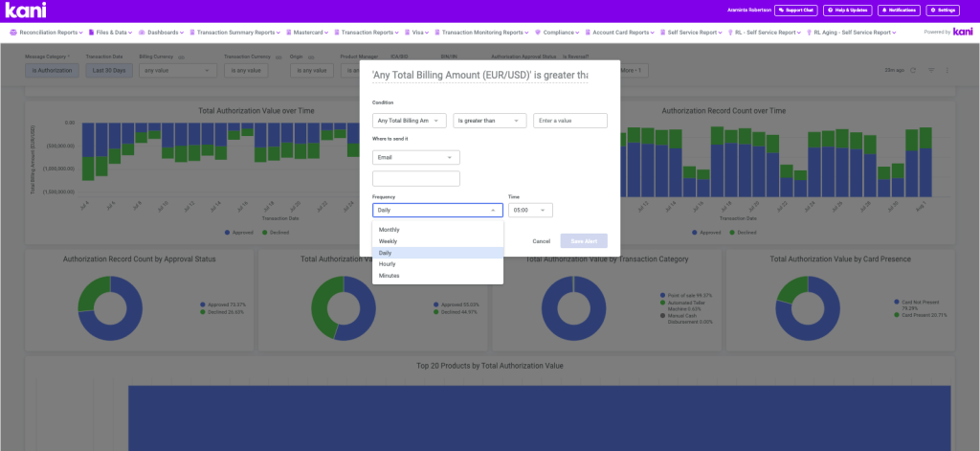This screenshot has height=451, width=980.
Task: Select the Minutes frequency option
Action: [390, 276]
